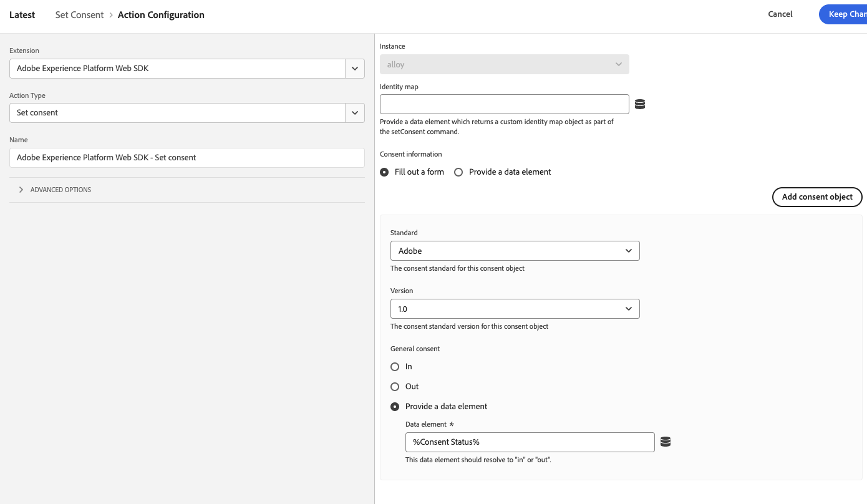867x504 pixels.
Task: Click the Add consent object button
Action: coord(817,196)
